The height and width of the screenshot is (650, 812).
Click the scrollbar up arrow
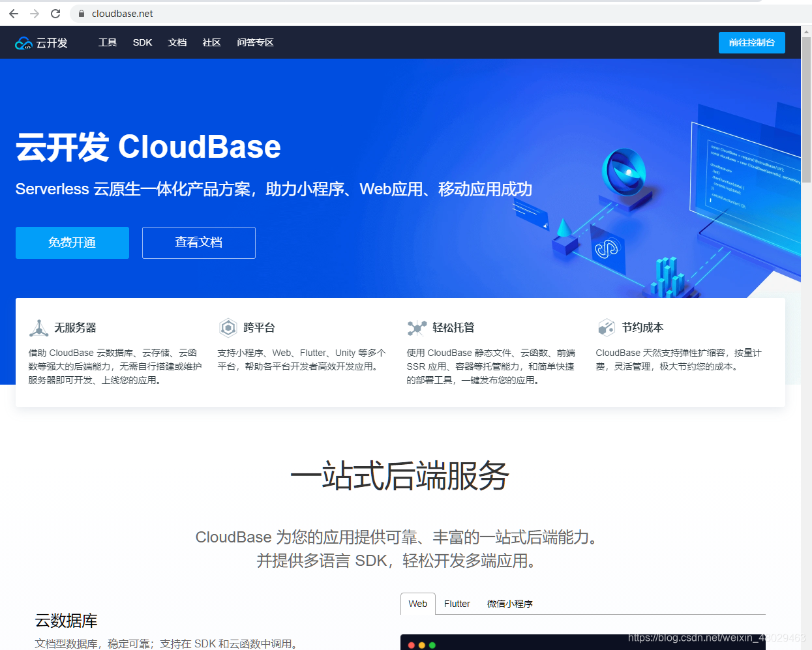[807, 31]
